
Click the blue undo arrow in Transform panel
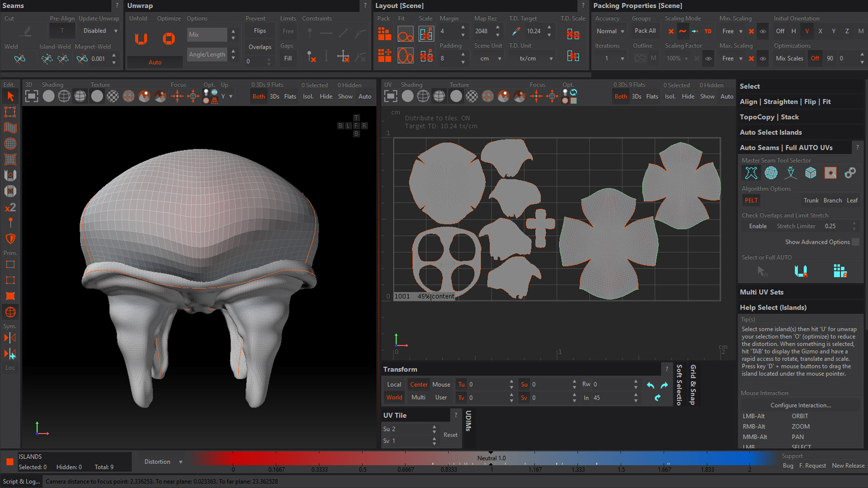coord(650,385)
